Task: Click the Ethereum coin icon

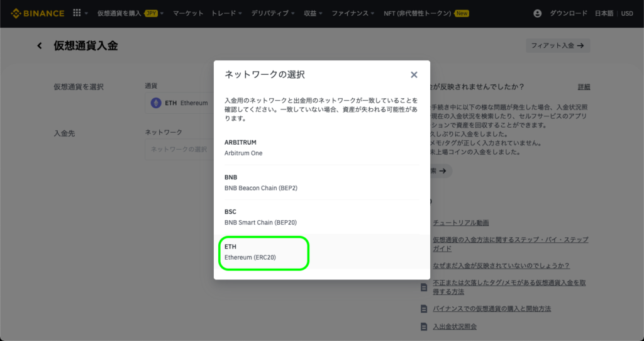Action: 156,103
